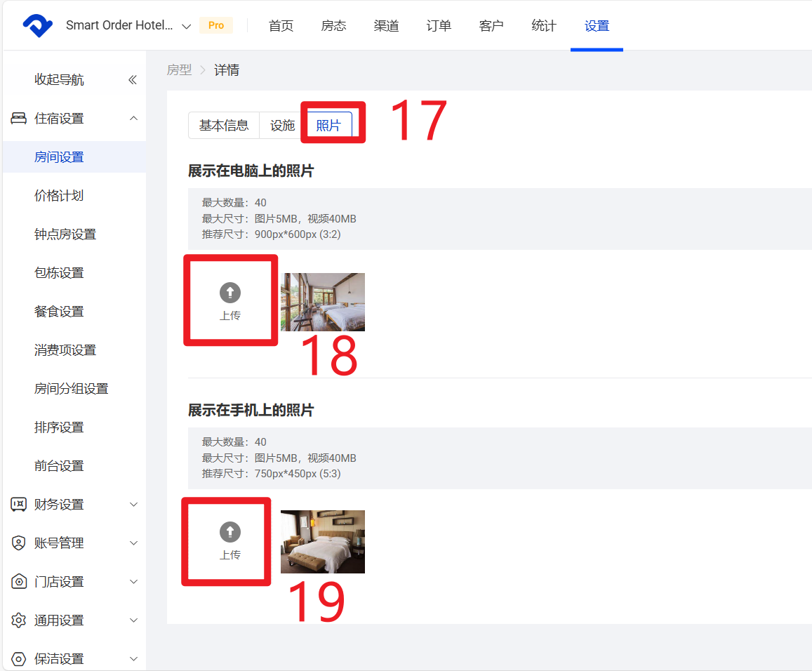812x671 pixels.
Task: Switch to the 设施 tab
Action: click(x=282, y=126)
